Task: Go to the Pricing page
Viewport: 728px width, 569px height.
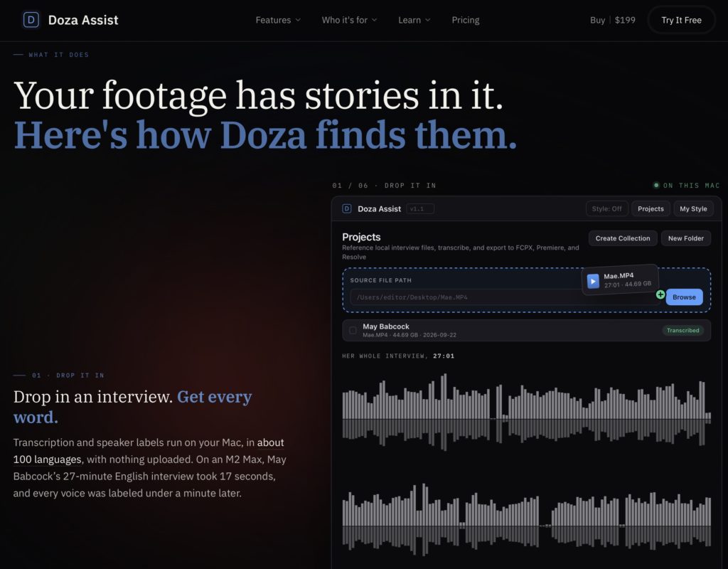Action: [465, 20]
